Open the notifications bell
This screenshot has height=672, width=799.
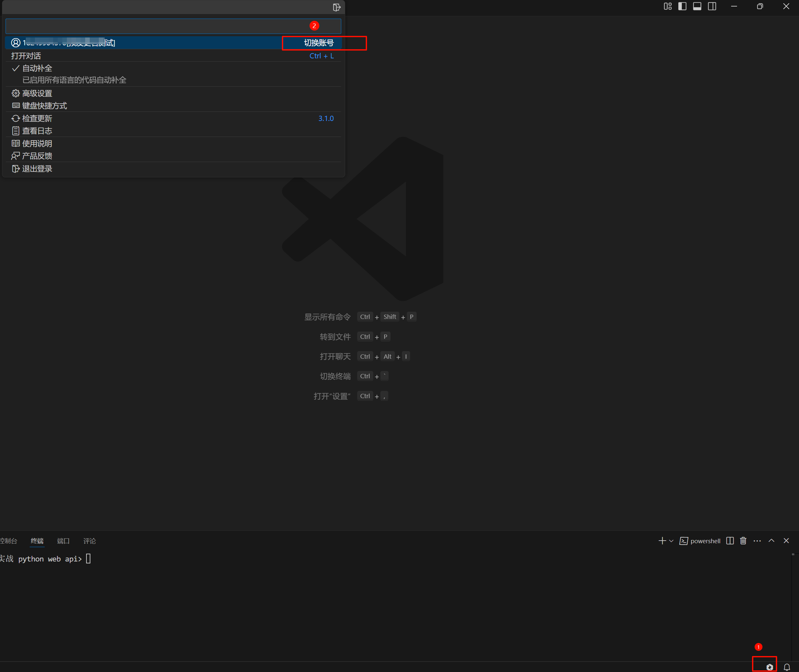[x=786, y=667]
